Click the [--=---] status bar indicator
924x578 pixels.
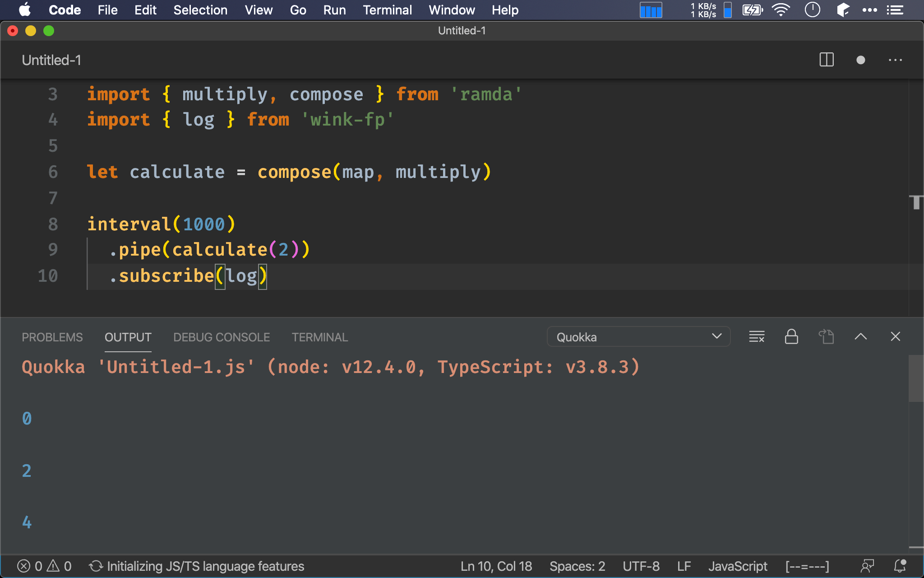click(x=807, y=566)
